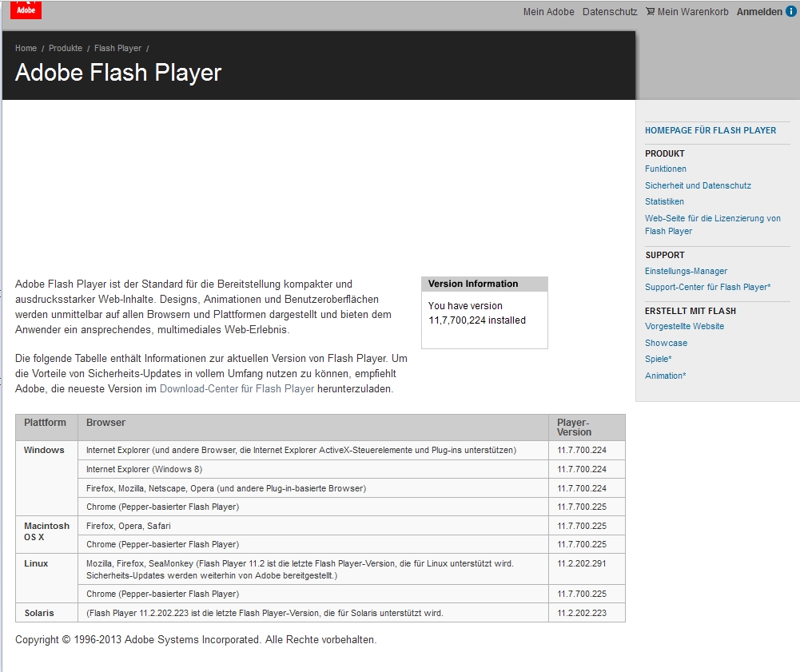The height and width of the screenshot is (672, 800).
Task: Open the Showcase sidebar link
Action: point(666,343)
